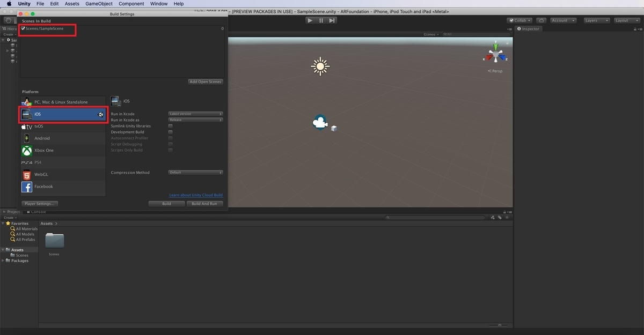Select the iOS platform row
This screenshot has width=644, height=335.
click(x=63, y=114)
